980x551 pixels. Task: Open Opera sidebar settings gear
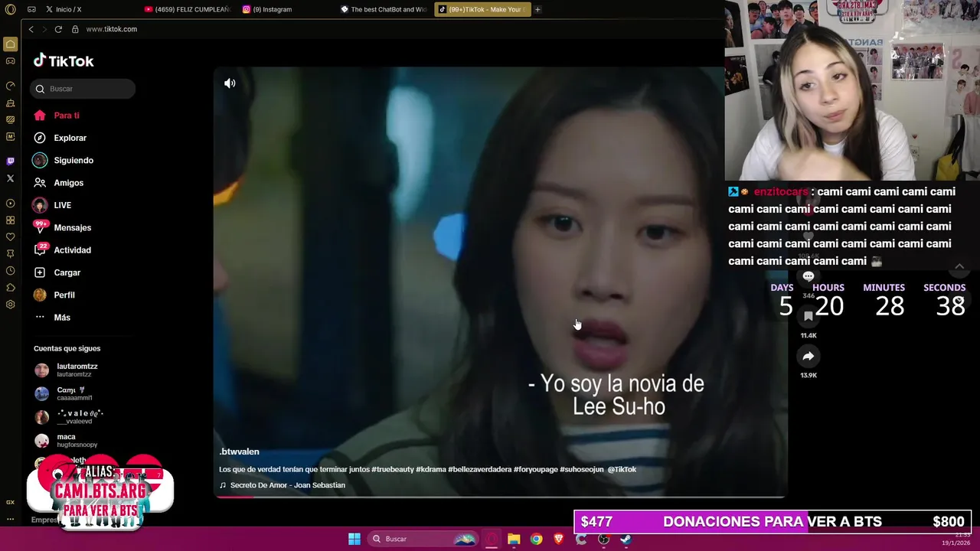[x=10, y=305]
